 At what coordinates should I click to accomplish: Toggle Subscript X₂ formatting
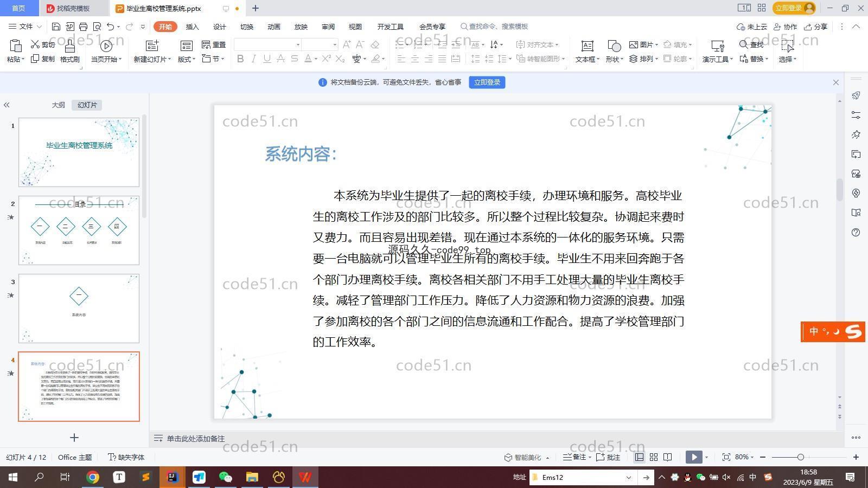(x=340, y=59)
